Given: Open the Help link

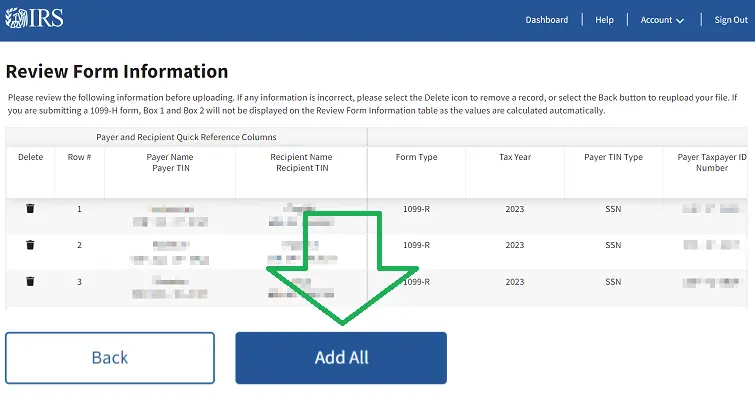Looking at the screenshot, I should pos(604,20).
